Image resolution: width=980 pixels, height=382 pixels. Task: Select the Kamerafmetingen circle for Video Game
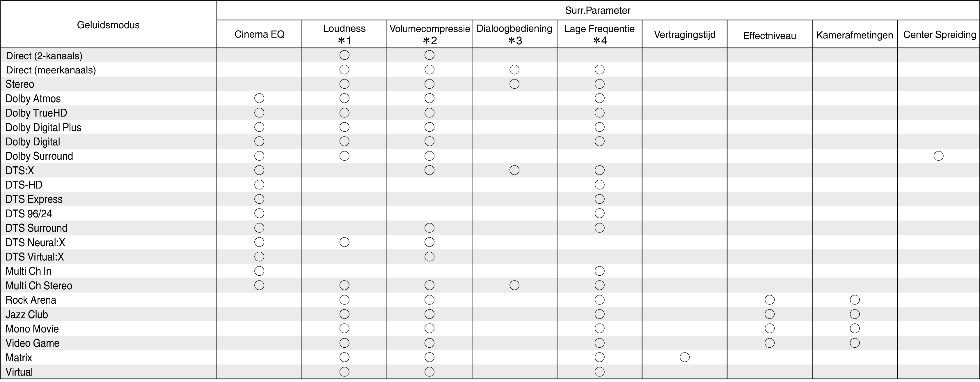coord(855,343)
